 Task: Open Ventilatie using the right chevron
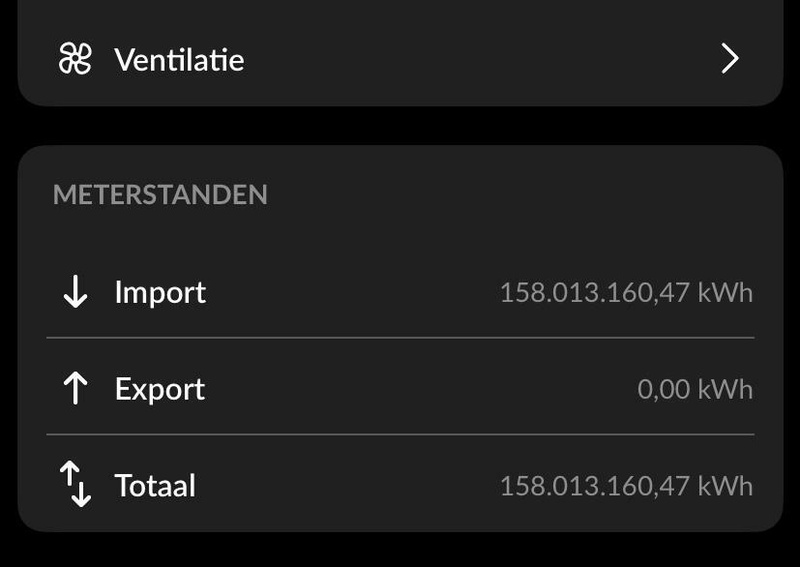coord(730,60)
